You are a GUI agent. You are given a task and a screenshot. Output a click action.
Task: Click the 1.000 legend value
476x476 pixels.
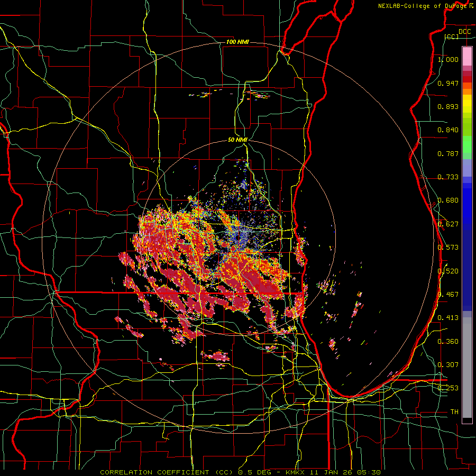pyautogui.click(x=448, y=59)
